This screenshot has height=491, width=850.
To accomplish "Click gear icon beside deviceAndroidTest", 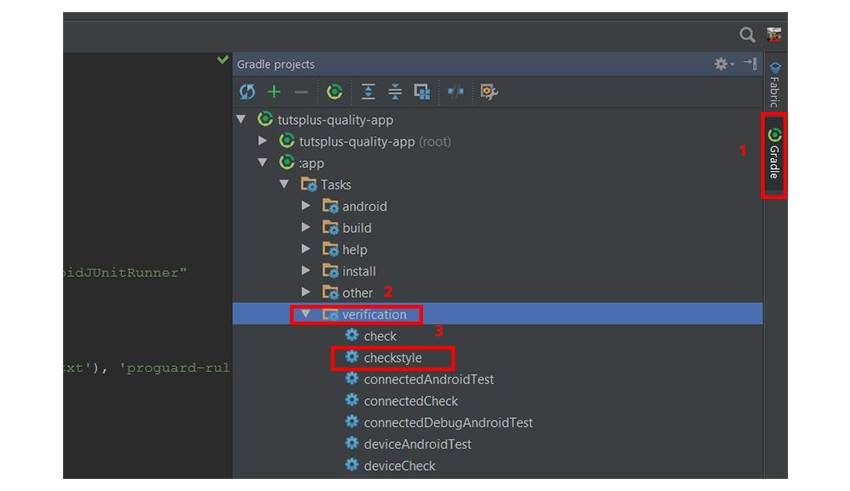I will point(352,443).
